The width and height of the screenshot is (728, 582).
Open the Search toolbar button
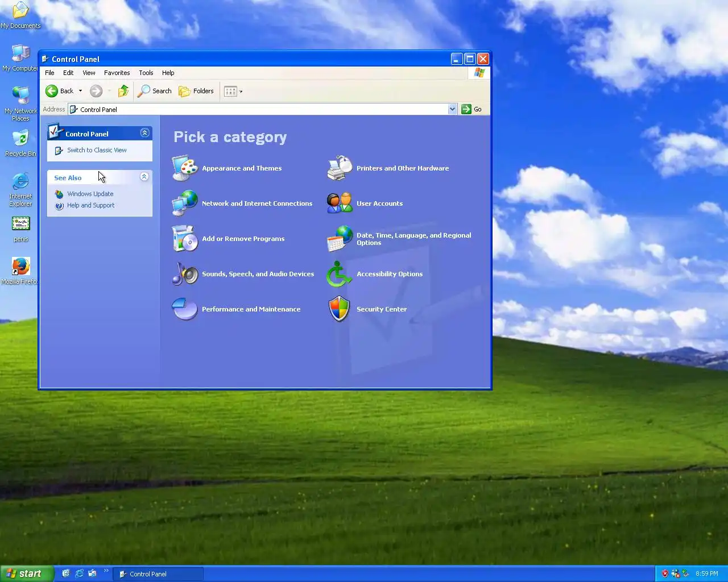click(155, 91)
